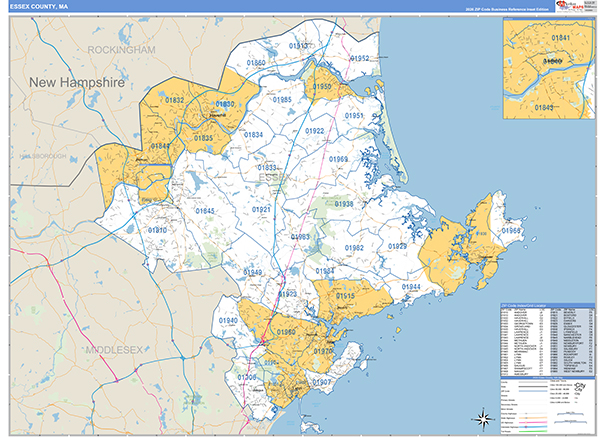
Task: Click ZIP code 01950 label
Action: (x=321, y=88)
